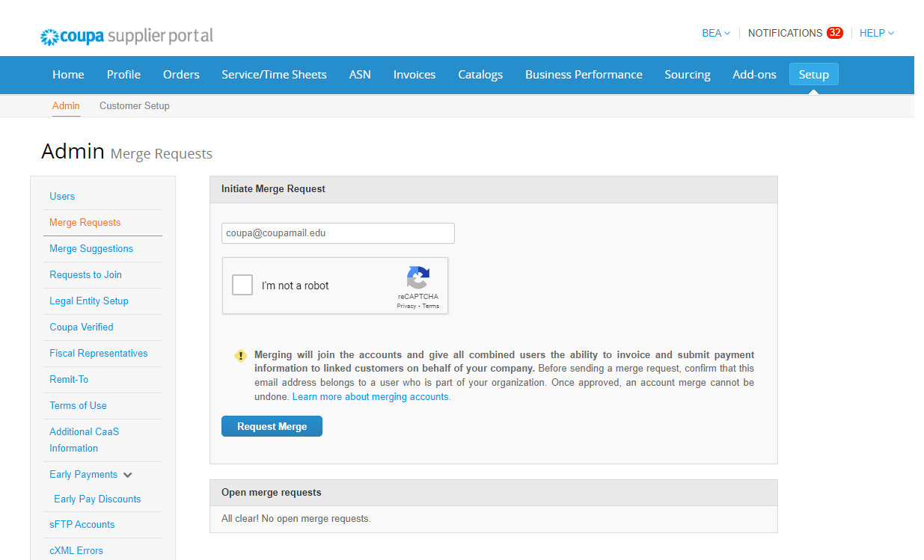The height and width of the screenshot is (560, 924).
Task: Open Learn more about merging accounts link
Action: (x=371, y=397)
